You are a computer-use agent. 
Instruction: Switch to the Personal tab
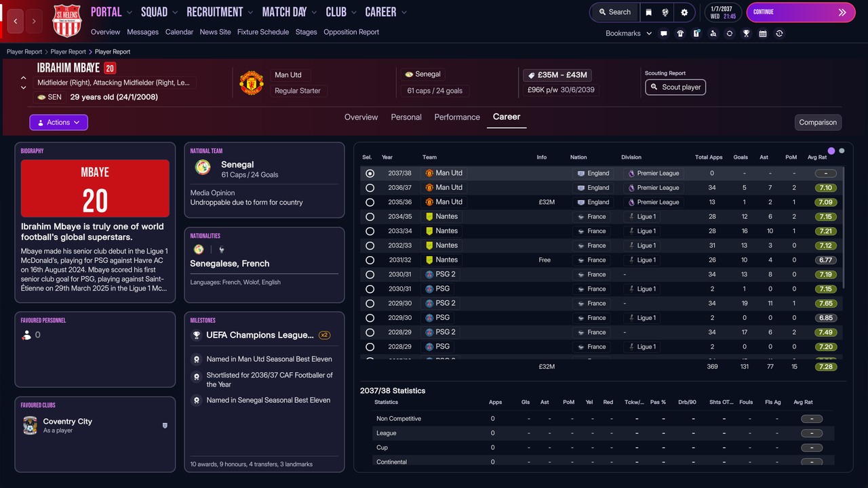click(406, 117)
